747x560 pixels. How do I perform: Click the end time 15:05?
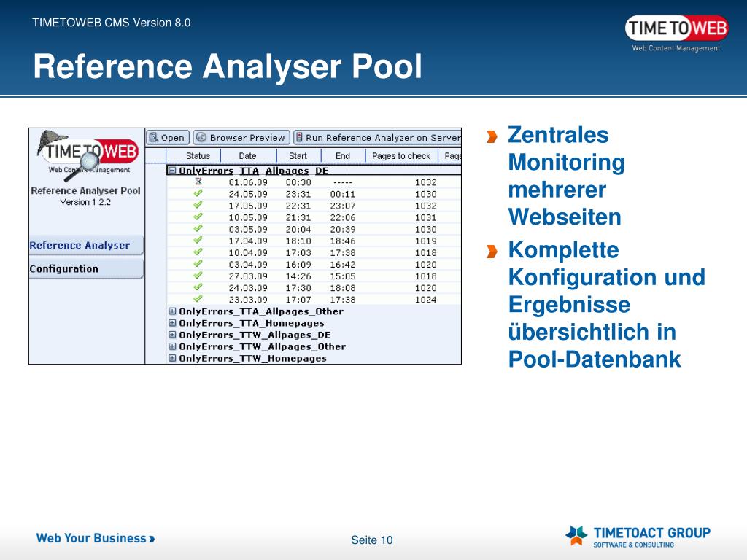(x=343, y=276)
